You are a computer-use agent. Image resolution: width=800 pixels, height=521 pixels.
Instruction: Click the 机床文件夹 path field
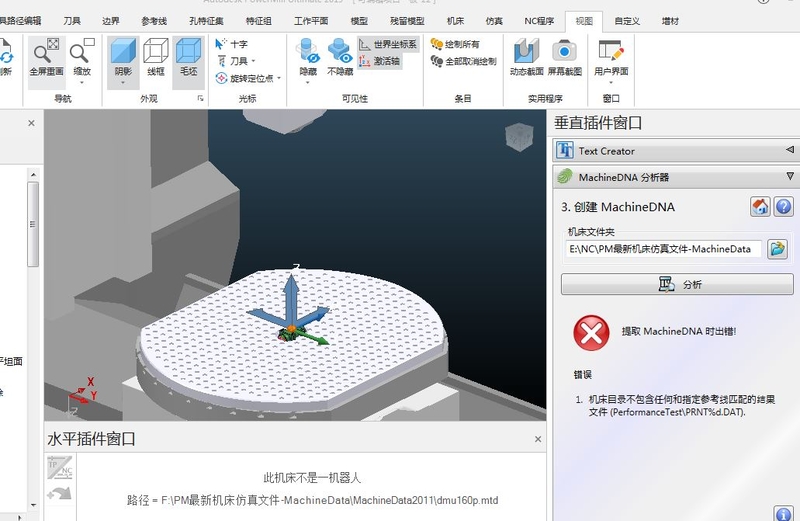point(663,249)
